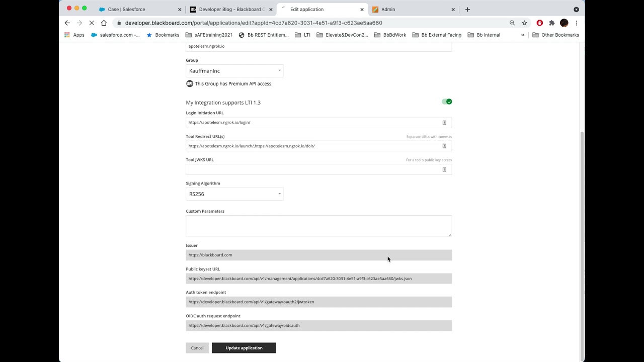Click 'This Group has Premium API access.' text
The image size is (644, 362).
point(233,83)
